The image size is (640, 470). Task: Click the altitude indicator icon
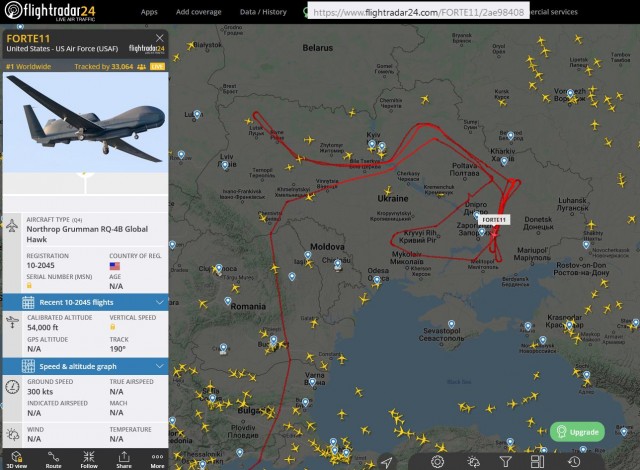pos(12,321)
